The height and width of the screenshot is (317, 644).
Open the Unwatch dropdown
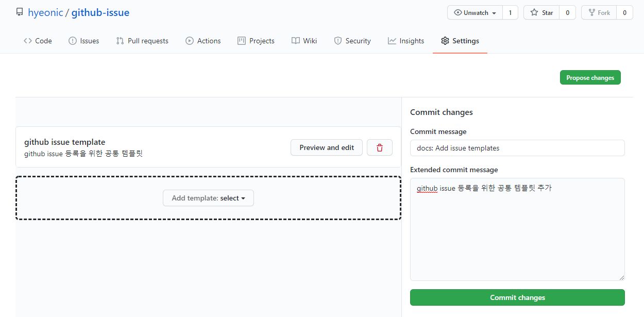(475, 12)
